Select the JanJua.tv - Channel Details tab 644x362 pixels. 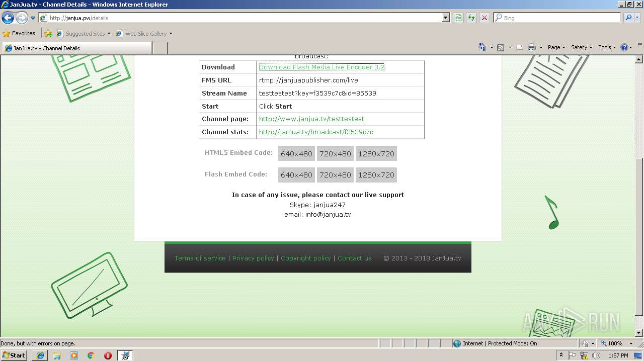[76, 48]
